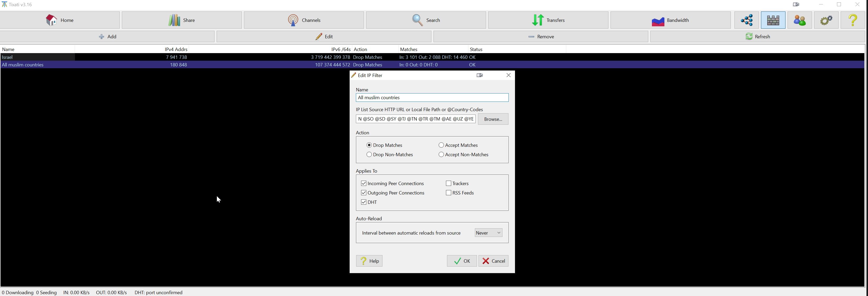Open the Settings gears icon
This screenshot has width=868, height=296.
[826, 20]
